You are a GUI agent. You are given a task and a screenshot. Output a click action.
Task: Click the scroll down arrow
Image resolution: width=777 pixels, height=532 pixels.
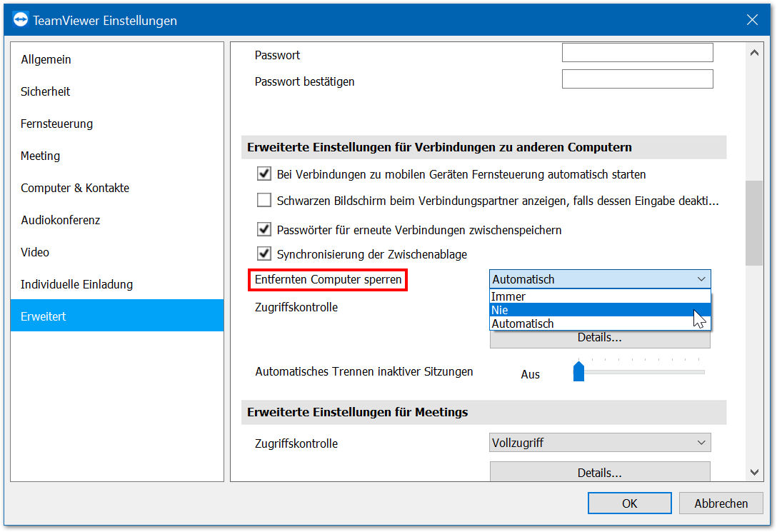(754, 472)
